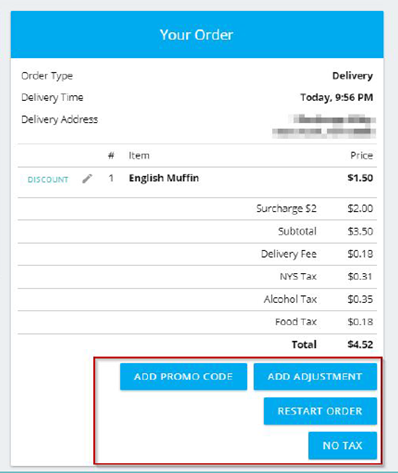Click the ADD ADJUSTMENT button
Image resolution: width=398 pixels, height=473 pixels.
315,377
